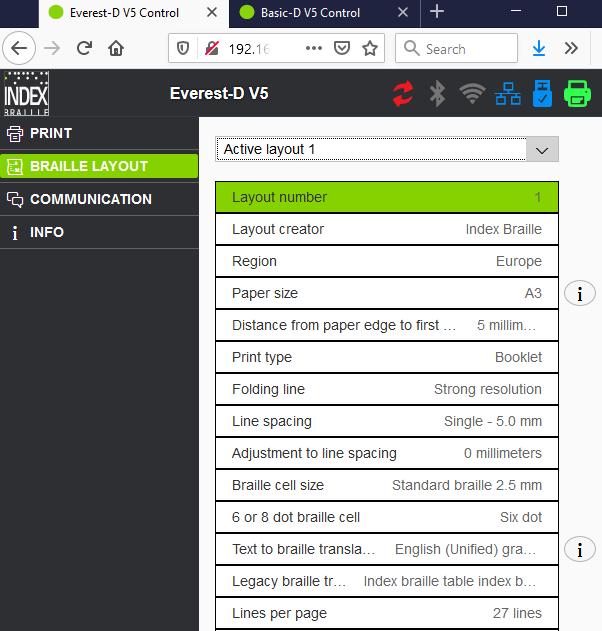Close the Basic-D V5 Control tab
This screenshot has height=631, width=602.
pos(403,12)
